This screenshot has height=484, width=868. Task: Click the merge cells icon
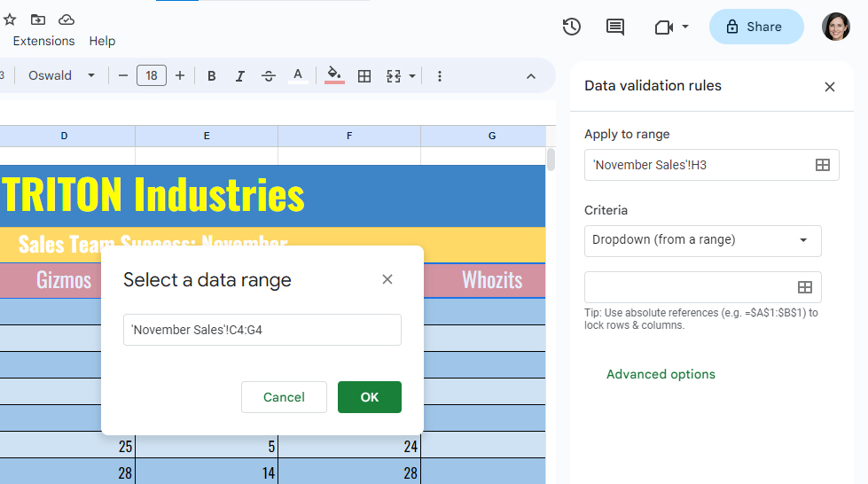(394, 76)
